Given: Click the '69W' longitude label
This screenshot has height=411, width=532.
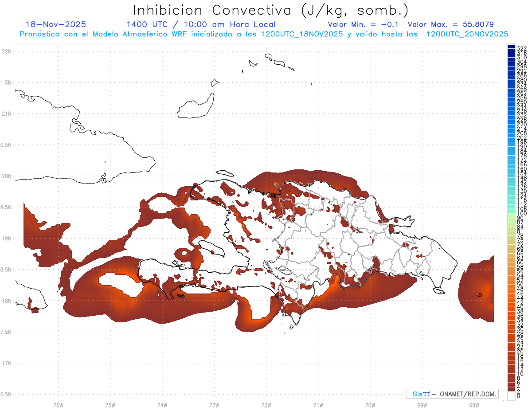Looking at the screenshot, I should point(422,405).
